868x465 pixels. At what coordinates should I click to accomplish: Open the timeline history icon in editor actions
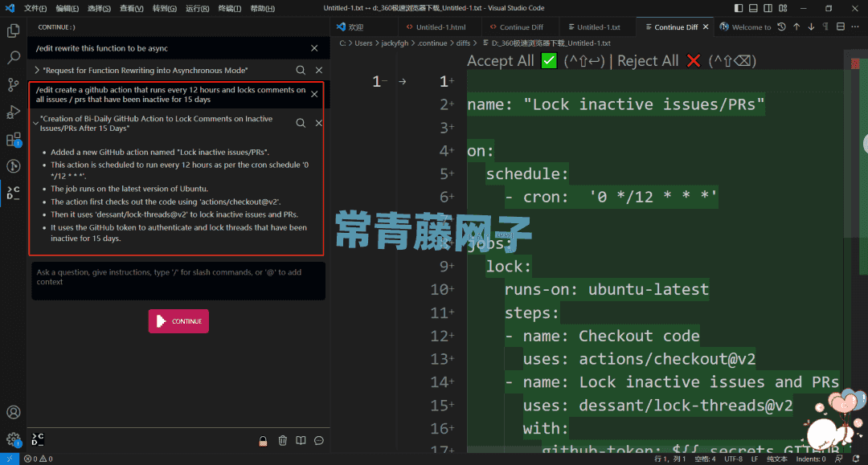[x=782, y=27]
